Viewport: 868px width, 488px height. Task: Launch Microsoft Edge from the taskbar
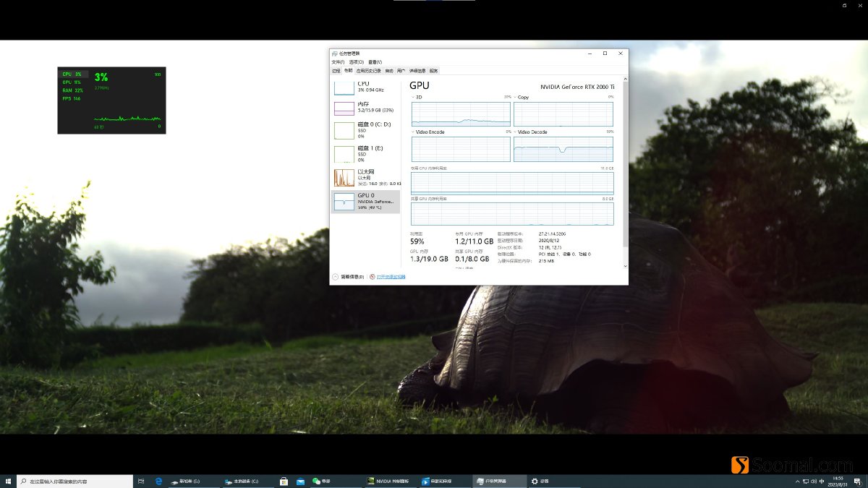(157, 481)
